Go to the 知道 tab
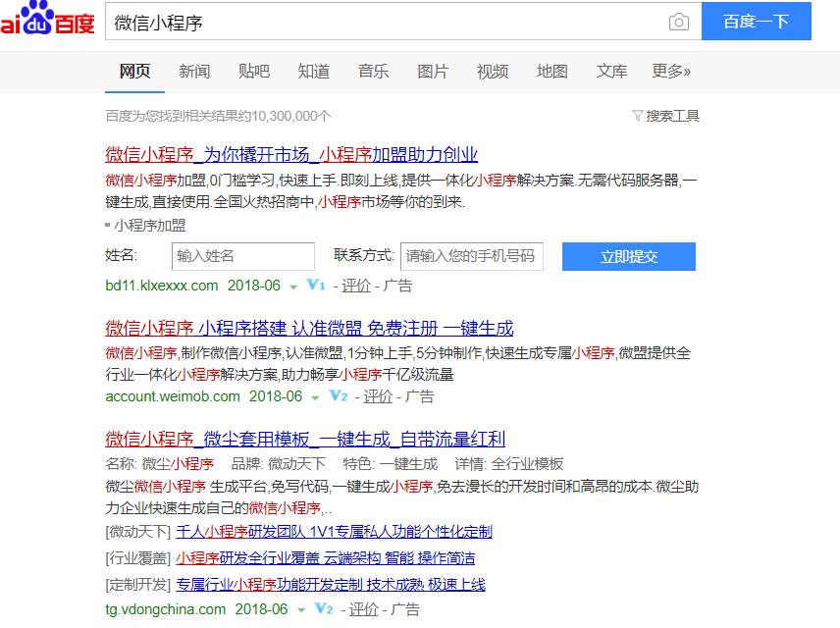Image resolution: width=840 pixels, height=628 pixels. 313,71
